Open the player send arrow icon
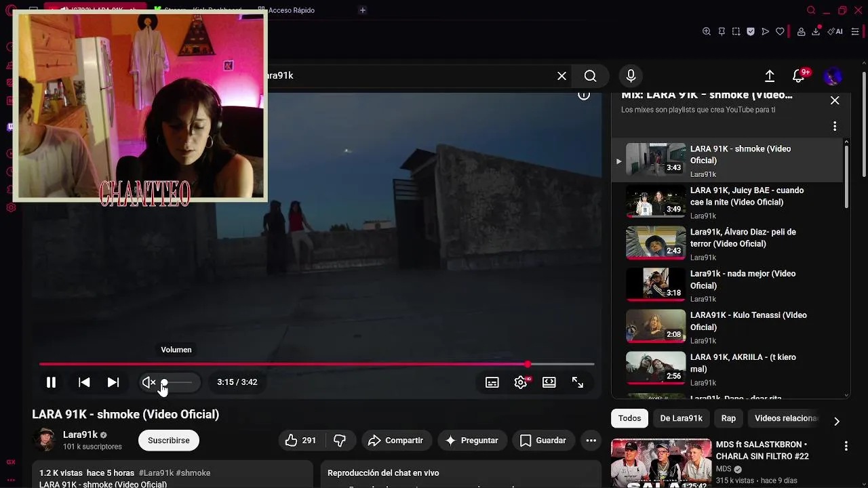This screenshot has width=868, height=488. coord(766,32)
